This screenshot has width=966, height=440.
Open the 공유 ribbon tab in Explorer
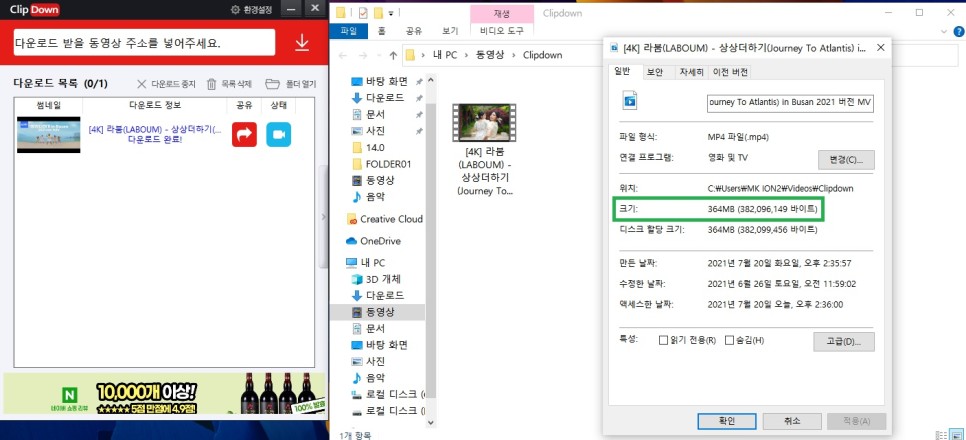click(x=413, y=31)
